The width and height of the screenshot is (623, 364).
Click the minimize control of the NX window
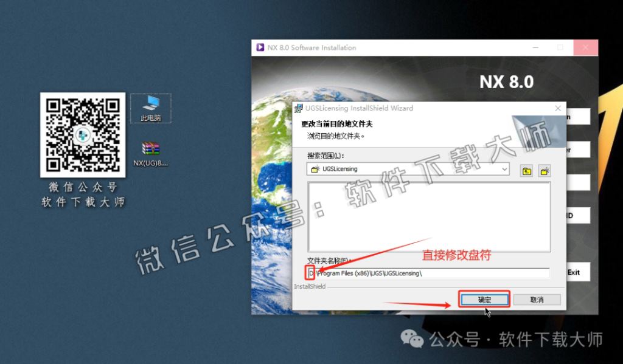[x=534, y=47]
